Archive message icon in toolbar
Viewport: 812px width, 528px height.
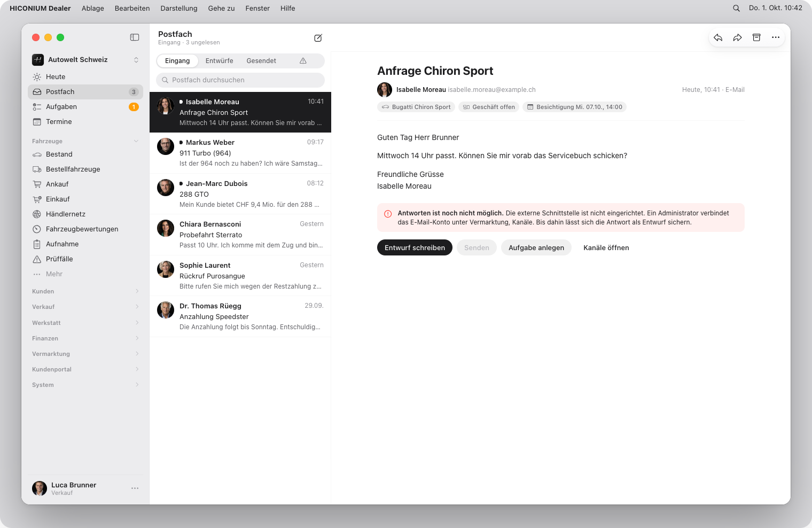[756, 37]
